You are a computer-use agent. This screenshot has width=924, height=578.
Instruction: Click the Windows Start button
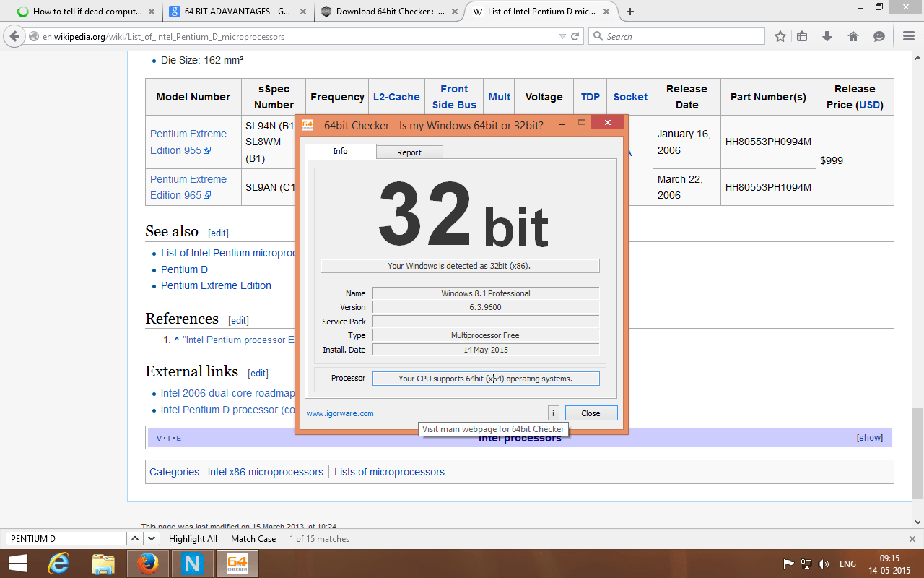click(x=18, y=563)
